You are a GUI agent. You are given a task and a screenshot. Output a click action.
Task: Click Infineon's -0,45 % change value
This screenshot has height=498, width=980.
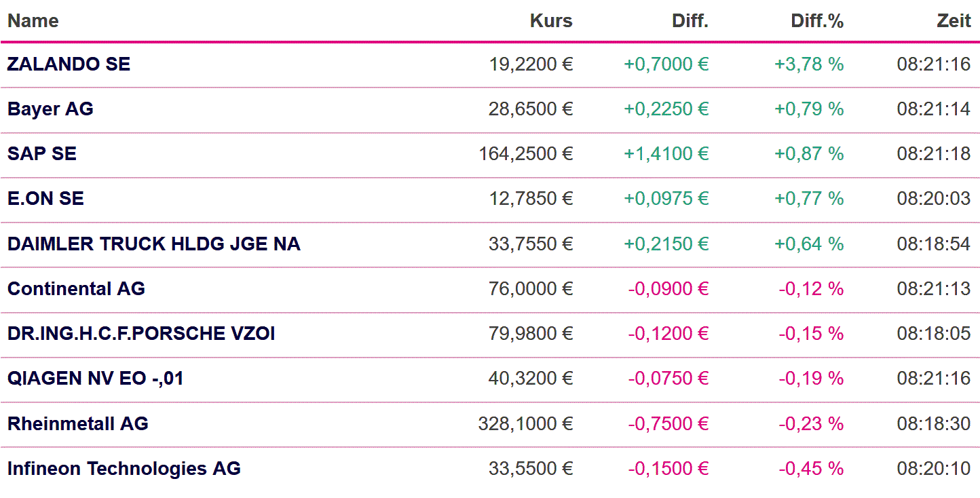pyautogui.click(x=810, y=469)
